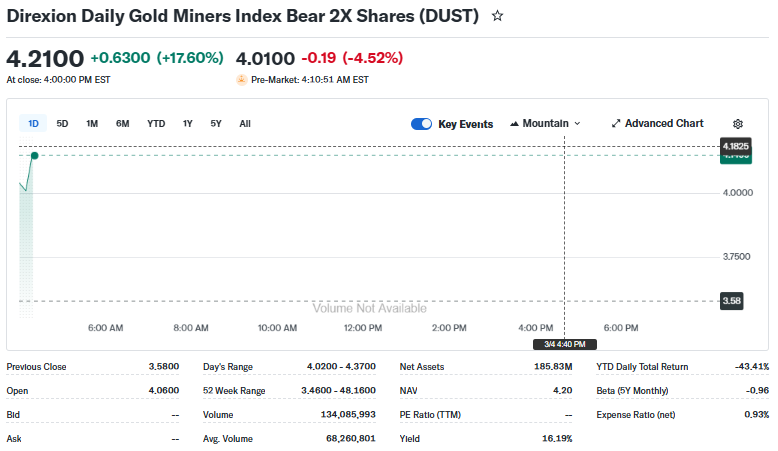Select the YTD range option
The width and height of the screenshot is (778, 451).
pyautogui.click(x=156, y=124)
